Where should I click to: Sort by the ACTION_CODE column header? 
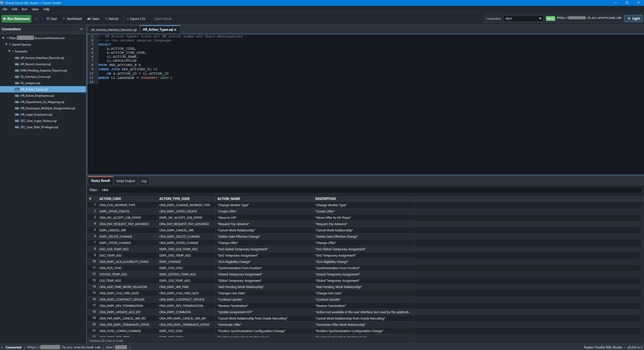[127, 199]
